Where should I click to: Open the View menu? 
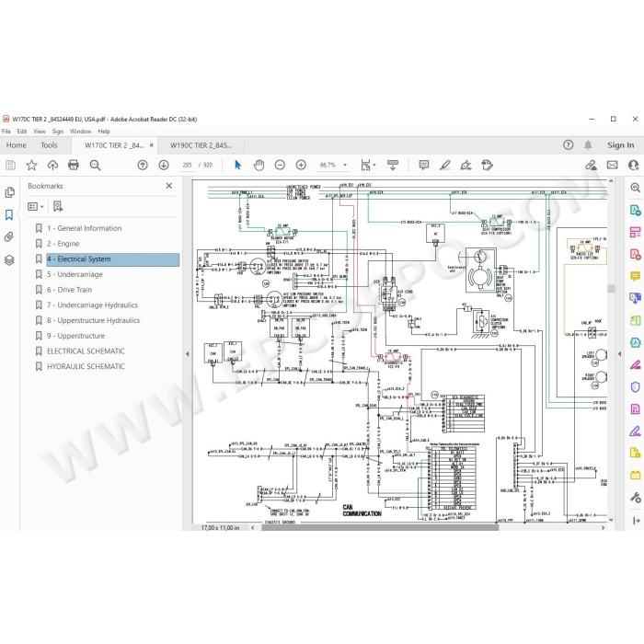(x=40, y=132)
